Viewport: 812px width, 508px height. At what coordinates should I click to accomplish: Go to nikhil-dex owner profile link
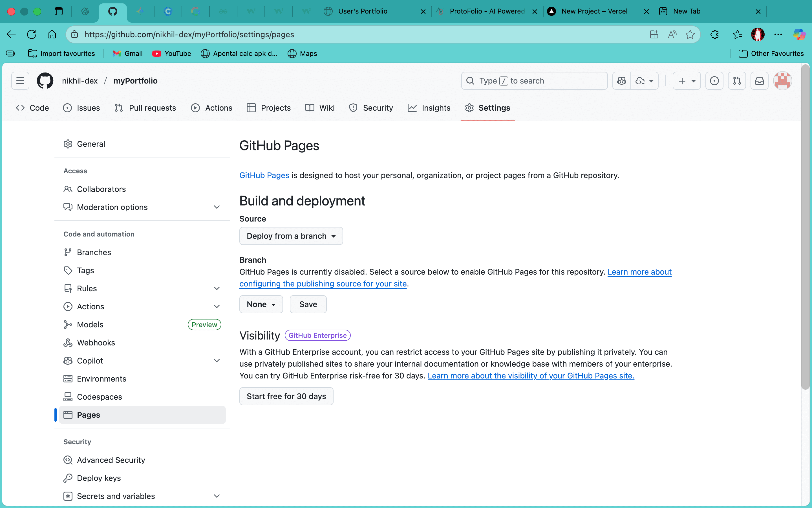[80, 81]
